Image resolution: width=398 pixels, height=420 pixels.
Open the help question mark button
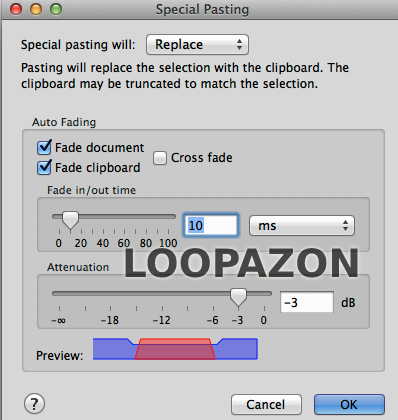[x=34, y=404]
